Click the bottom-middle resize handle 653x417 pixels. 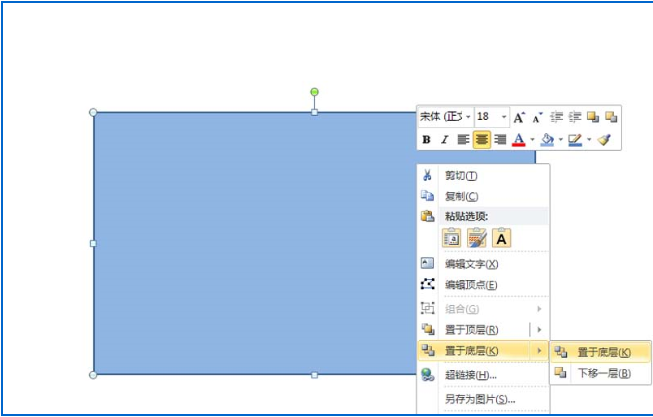pos(314,375)
